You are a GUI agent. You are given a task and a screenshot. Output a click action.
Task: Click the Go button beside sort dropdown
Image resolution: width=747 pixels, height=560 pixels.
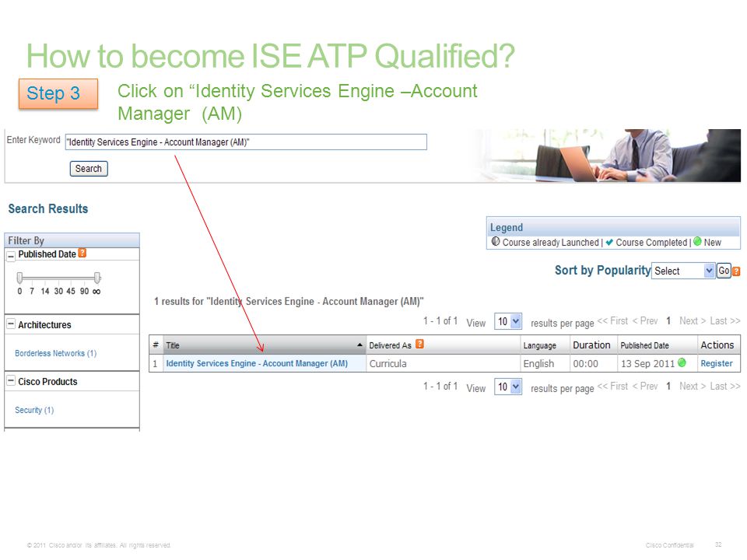(724, 271)
